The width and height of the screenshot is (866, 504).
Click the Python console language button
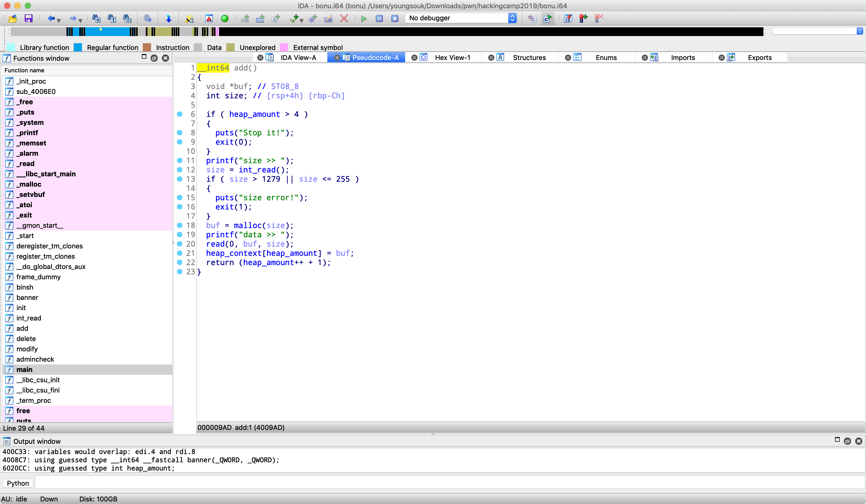[x=18, y=483]
